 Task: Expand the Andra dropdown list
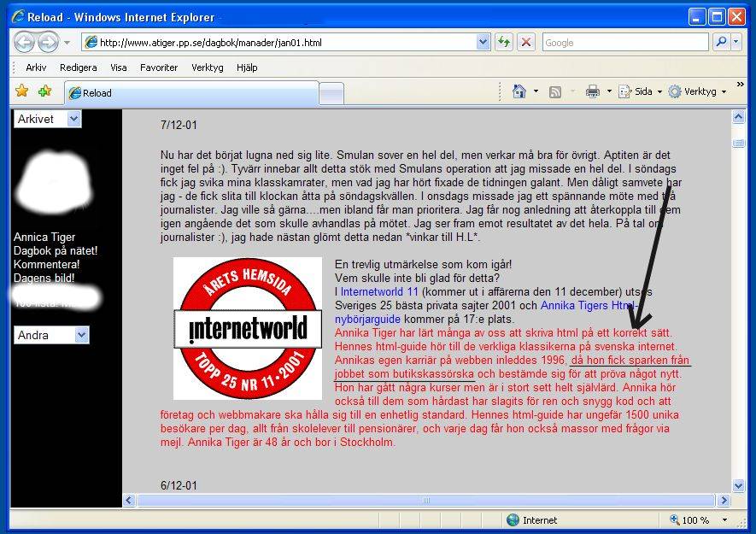(51, 335)
